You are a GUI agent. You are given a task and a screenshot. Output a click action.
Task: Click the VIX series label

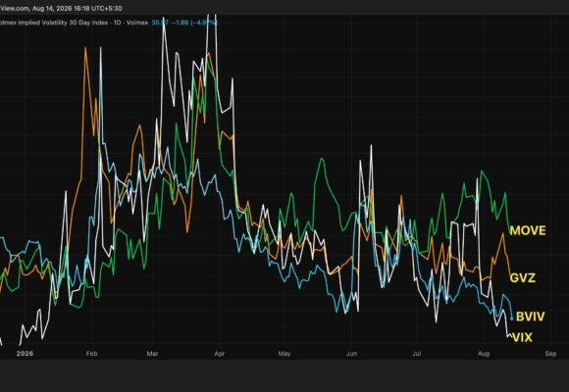(x=522, y=337)
